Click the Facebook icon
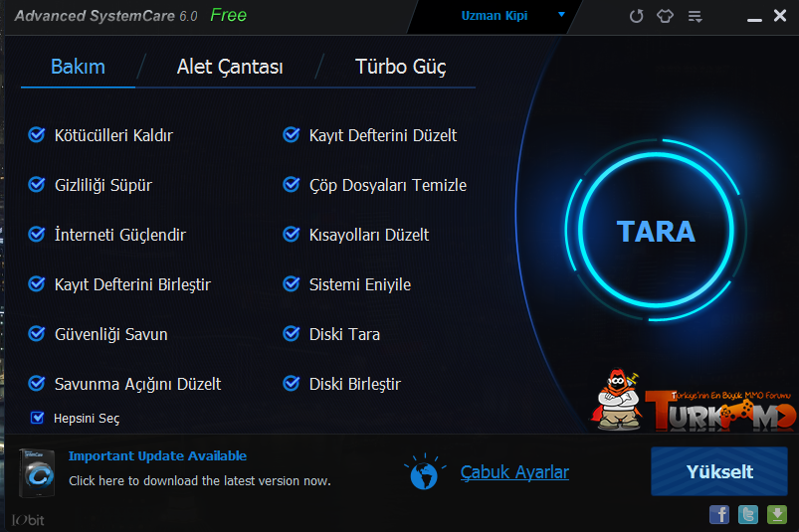799x532 pixels. pos(719,515)
